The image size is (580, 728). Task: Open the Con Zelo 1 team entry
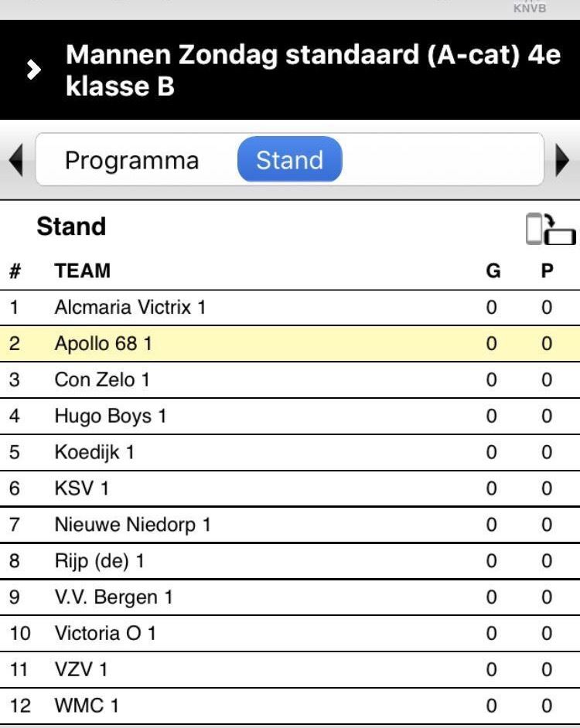click(x=290, y=379)
